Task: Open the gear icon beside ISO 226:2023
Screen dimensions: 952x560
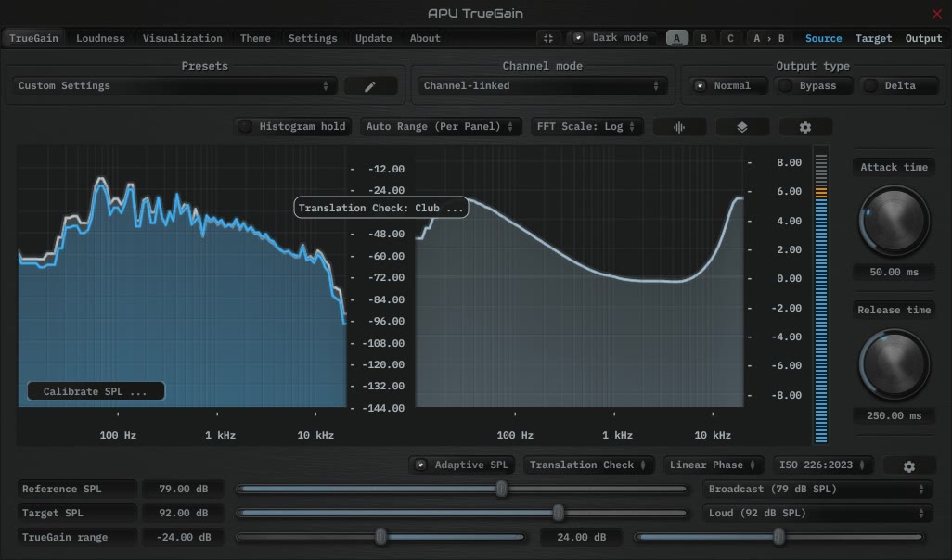Action: coord(909,466)
